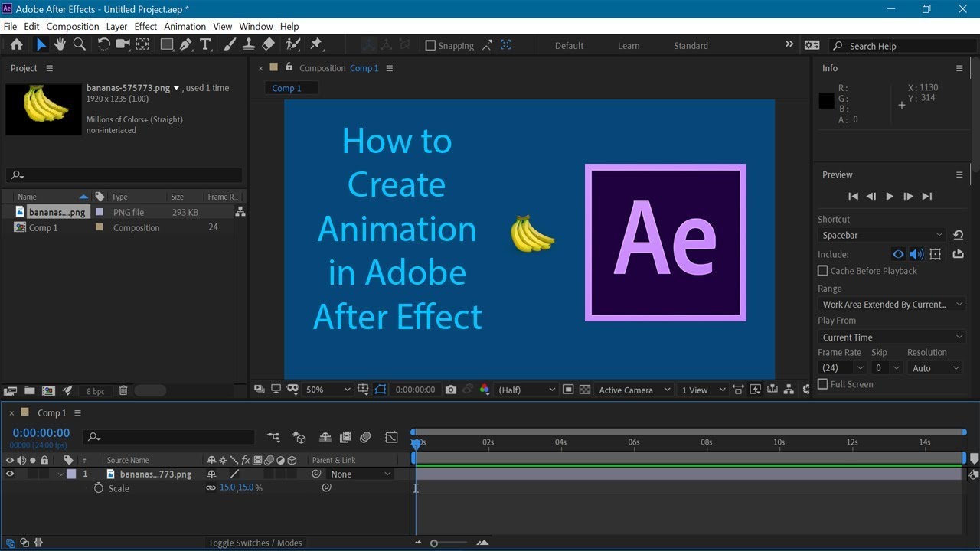Enable the Snapping checkbox
Image resolution: width=980 pixels, height=551 pixels.
(430, 46)
